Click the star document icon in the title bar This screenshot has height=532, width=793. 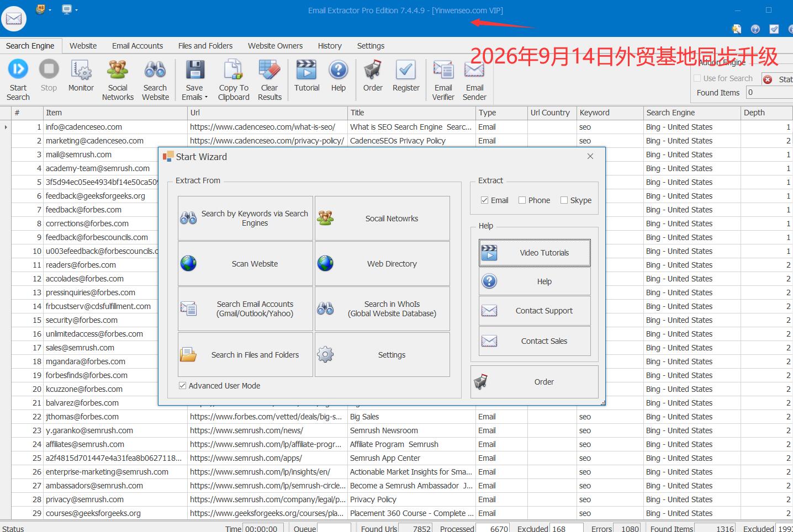tap(737, 29)
